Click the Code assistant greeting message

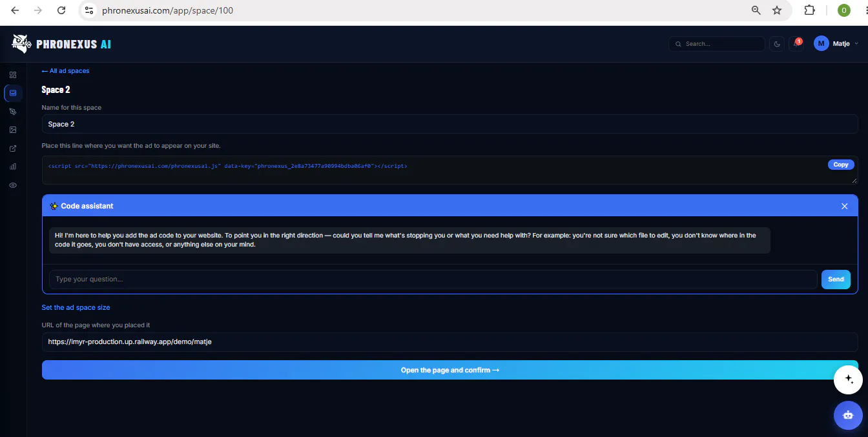[409, 240]
